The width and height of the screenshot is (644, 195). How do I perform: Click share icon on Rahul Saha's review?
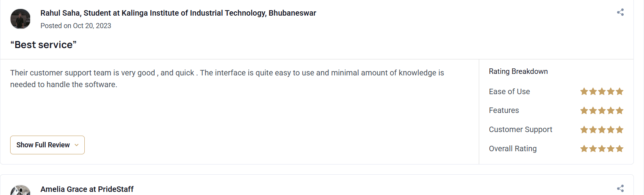click(x=620, y=13)
